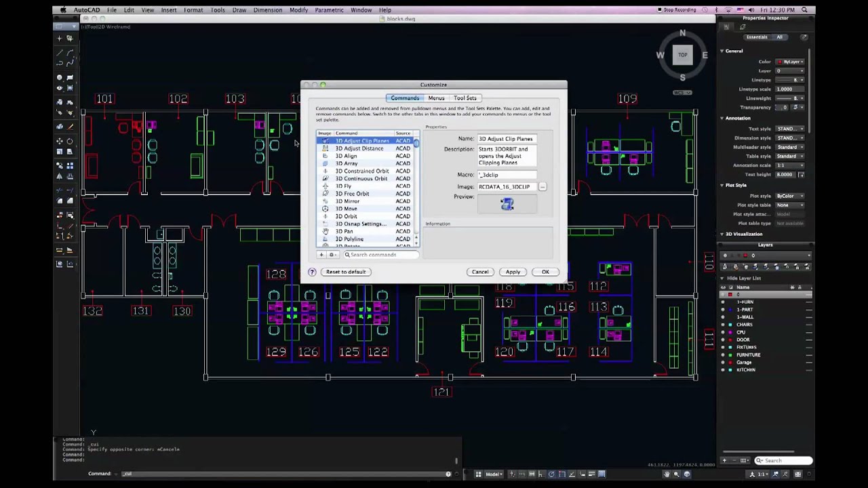This screenshot has height=488, width=868.
Task: Click the 3D Move command icon
Action: pyautogui.click(x=325, y=209)
